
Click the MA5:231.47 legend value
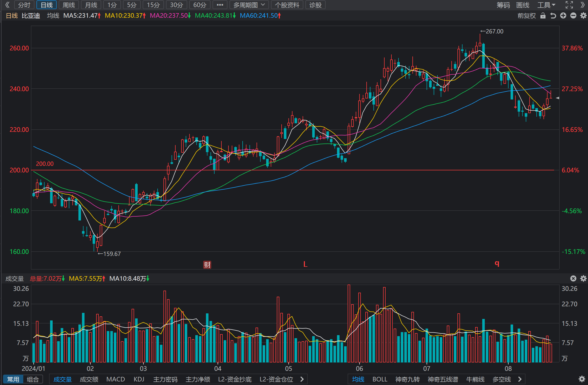coord(82,16)
